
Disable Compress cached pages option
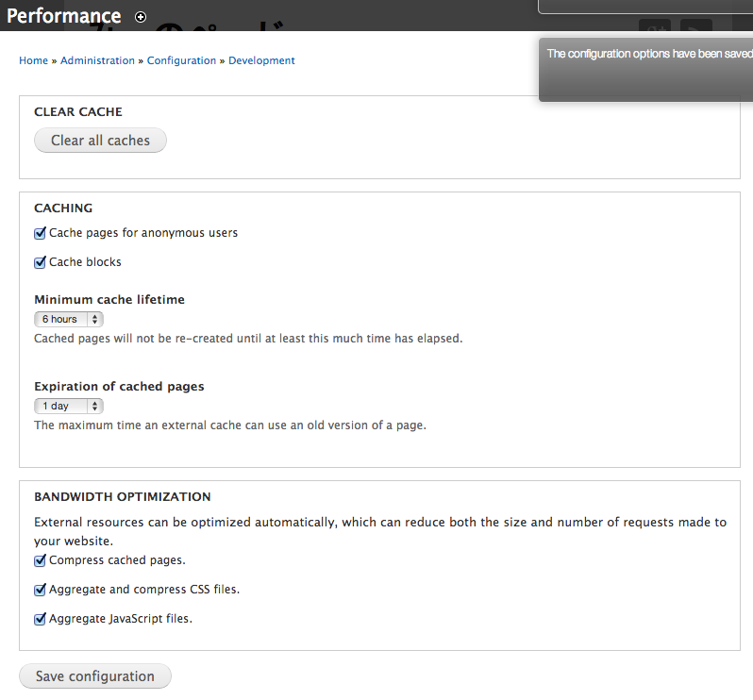[x=41, y=560]
